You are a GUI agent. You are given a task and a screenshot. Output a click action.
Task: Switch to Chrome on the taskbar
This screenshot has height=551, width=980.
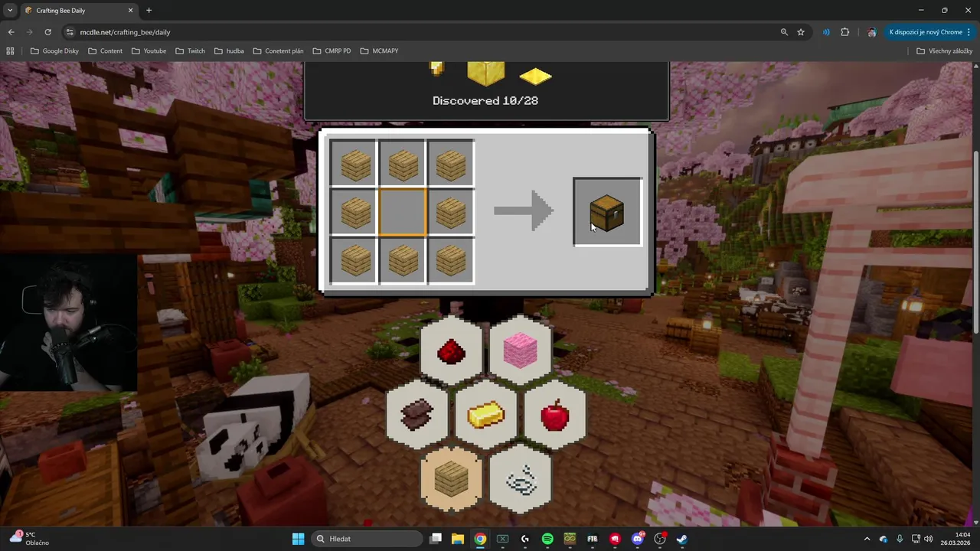[x=480, y=539]
